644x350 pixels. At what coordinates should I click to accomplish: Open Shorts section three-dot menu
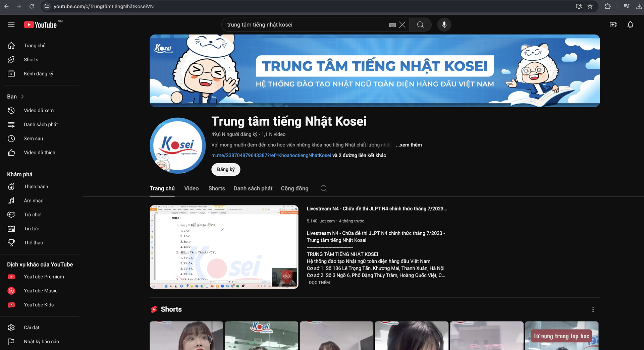593,309
